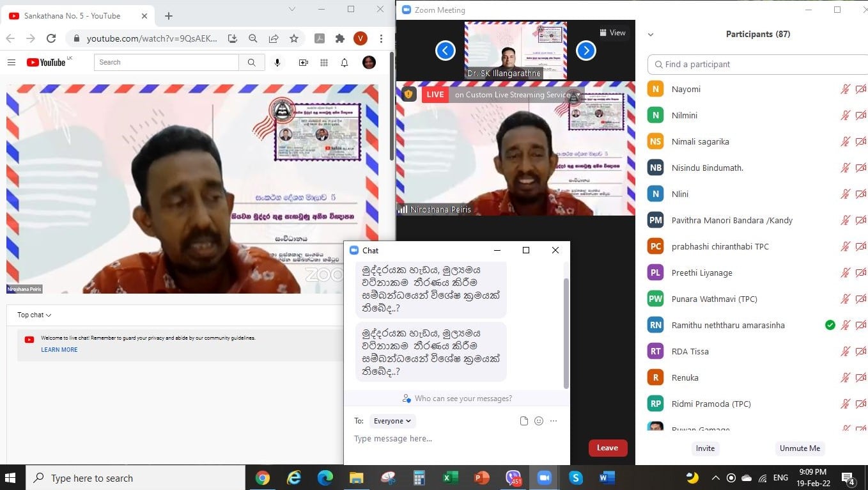This screenshot has height=490, width=868.
Task: Click the zoom magnifier icon in Chrome address bar
Action: [x=253, y=38]
